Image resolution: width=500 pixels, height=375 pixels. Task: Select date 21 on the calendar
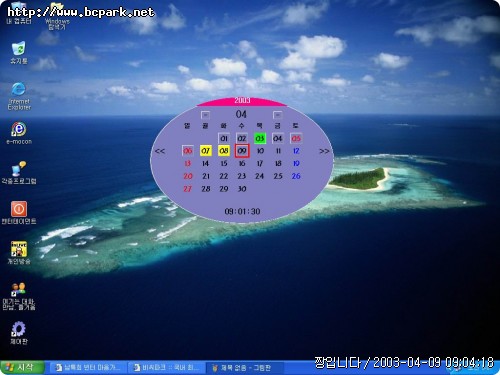point(206,176)
